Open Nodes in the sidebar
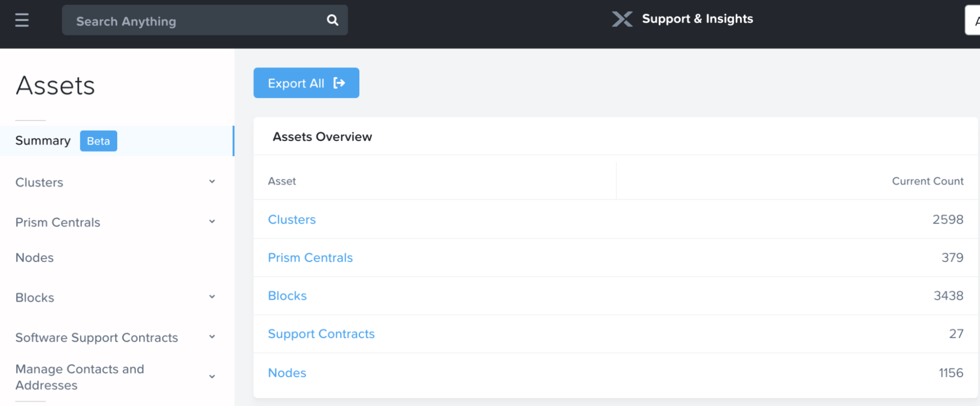980x406 pixels. click(x=35, y=258)
